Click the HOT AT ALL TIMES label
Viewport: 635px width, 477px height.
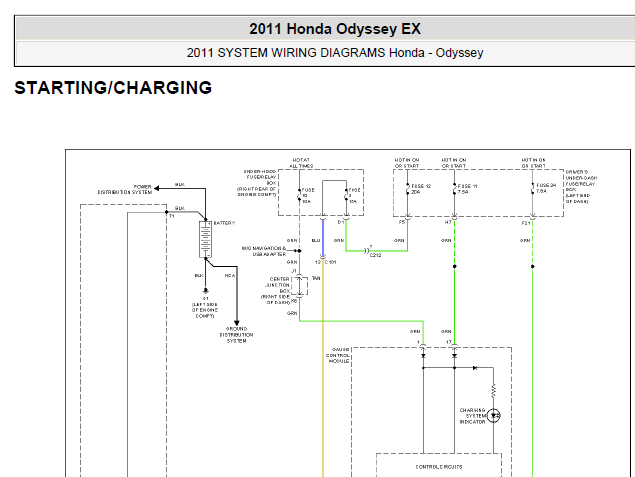click(x=301, y=163)
